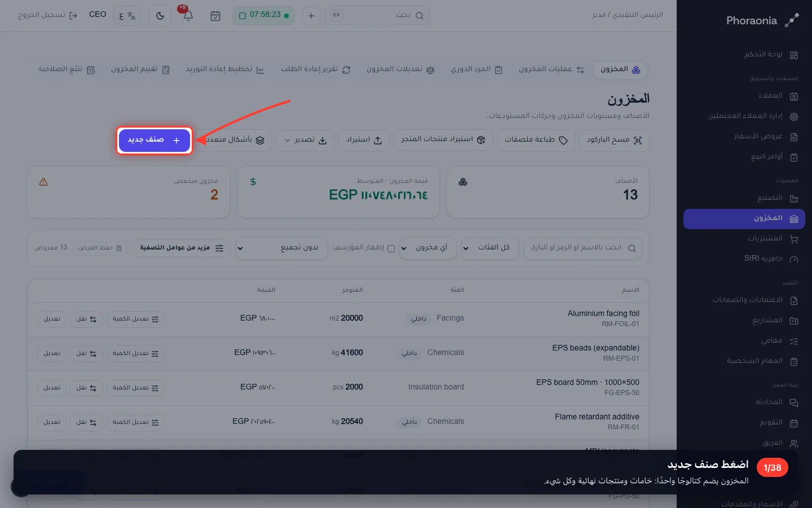
Task: Click the الأصناف items count card
Action: [x=548, y=192]
